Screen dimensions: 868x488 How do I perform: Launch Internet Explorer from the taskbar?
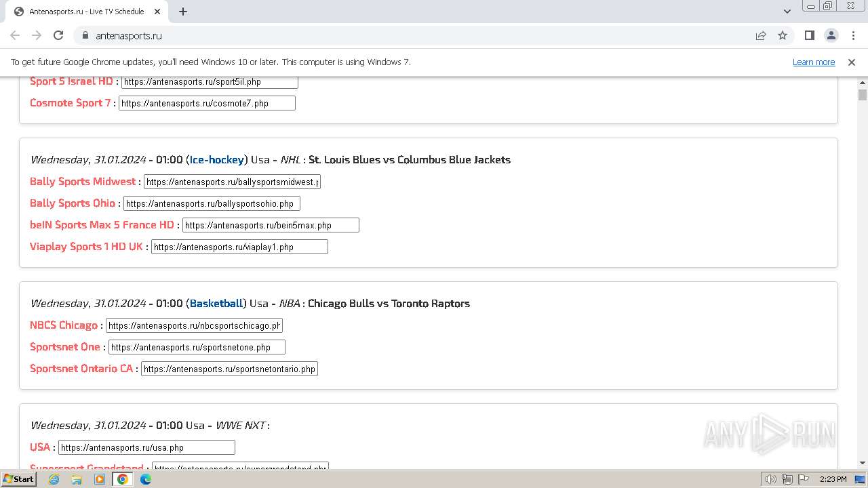[x=54, y=479]
